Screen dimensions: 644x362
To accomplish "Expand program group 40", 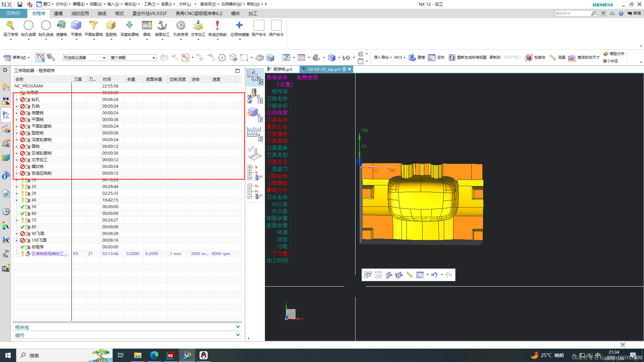I will coord(16,200).
